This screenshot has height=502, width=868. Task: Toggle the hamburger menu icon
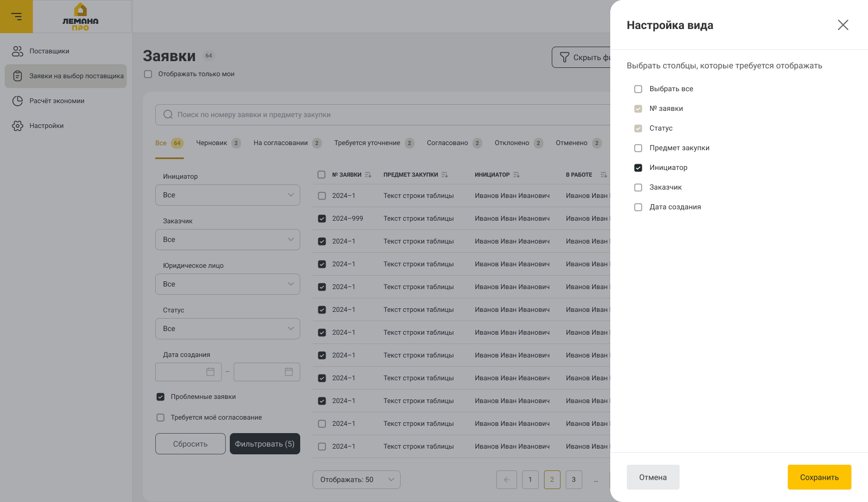point(17,17)
